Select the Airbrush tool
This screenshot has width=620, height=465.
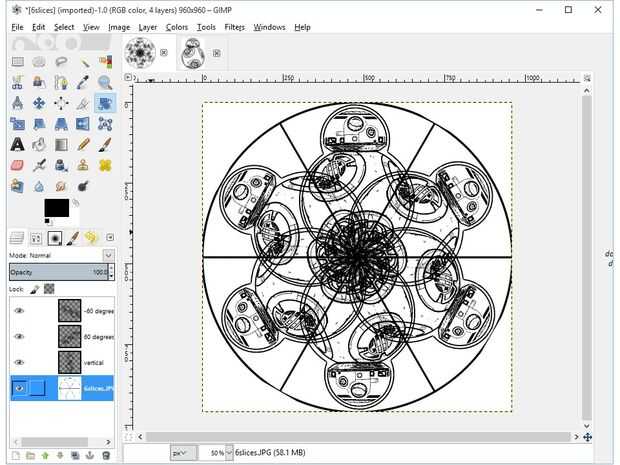[x=39, y=165]
